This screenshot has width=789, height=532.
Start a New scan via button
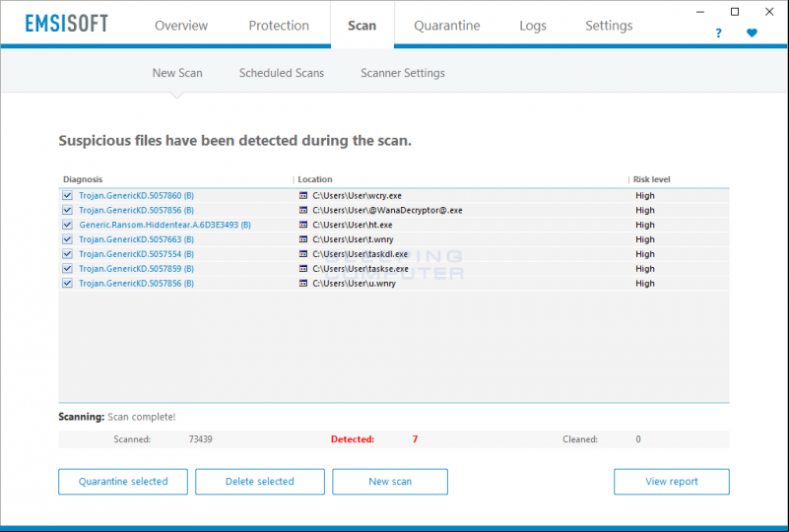coord(390,482)
